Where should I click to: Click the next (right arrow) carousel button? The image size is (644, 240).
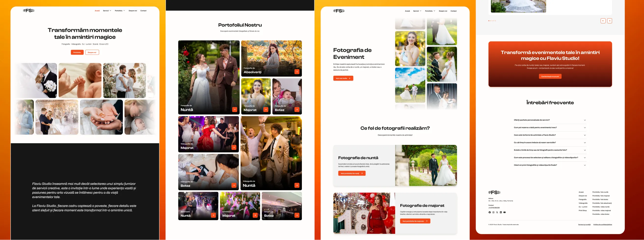click(609, 21)
